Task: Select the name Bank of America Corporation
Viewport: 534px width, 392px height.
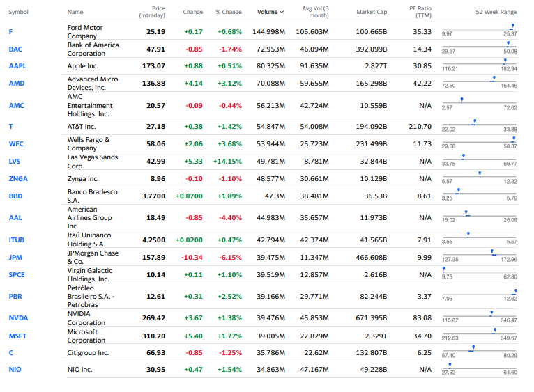Action: click(93, 49)
